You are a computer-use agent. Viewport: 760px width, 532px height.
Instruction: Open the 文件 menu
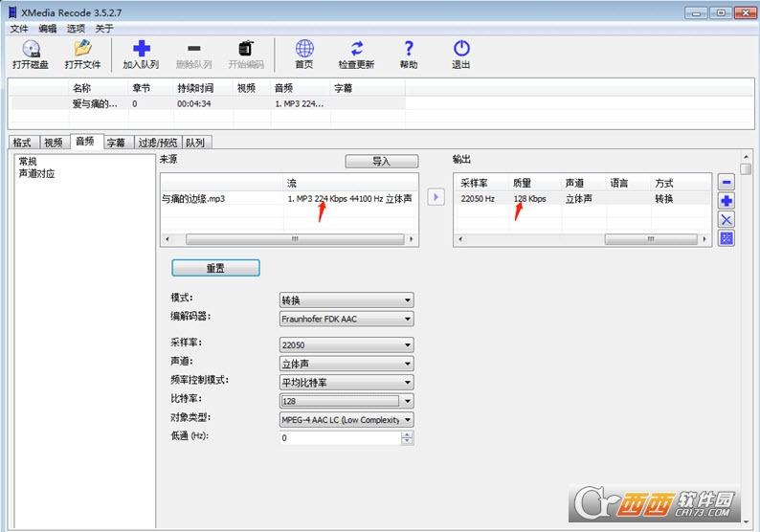19,29
